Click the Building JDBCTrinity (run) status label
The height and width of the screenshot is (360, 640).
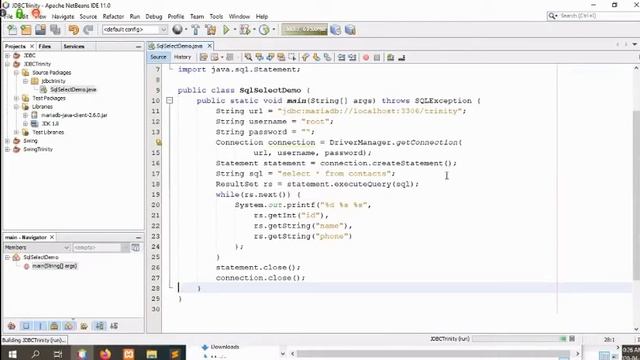(x=34, y=340)
